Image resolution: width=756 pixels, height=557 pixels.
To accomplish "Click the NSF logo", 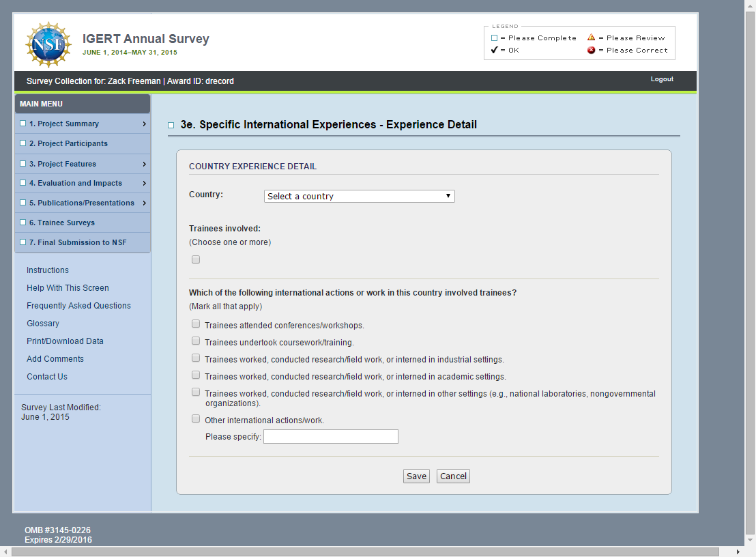I will click(x=48, y=44).
